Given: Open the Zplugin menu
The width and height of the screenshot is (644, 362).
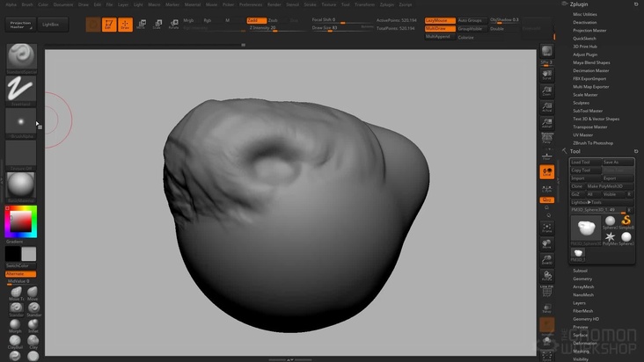Looking at the screenshot, I should [x=386, y=4].
